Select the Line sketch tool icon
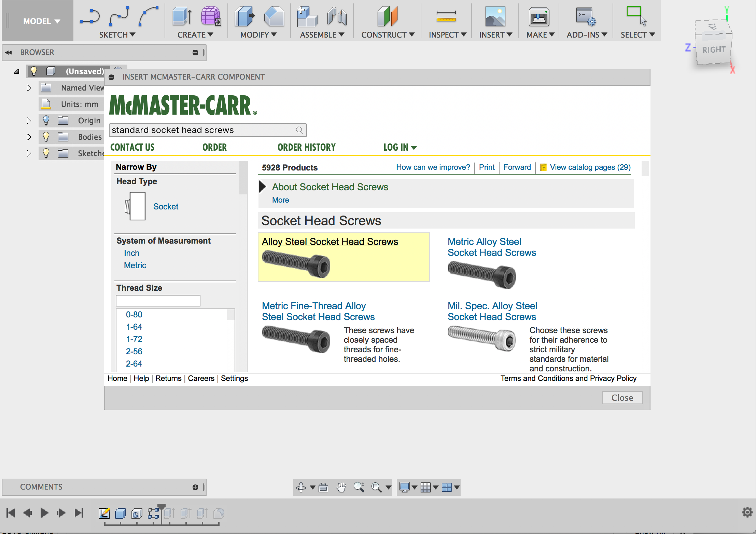The height and width of the screenshot is (534, 756). [89, 17]
